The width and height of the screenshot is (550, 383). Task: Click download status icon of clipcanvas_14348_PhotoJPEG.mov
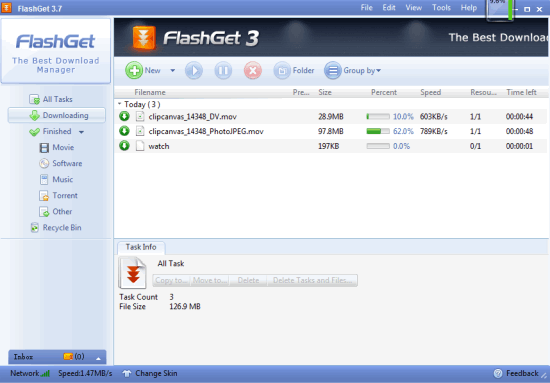coord(124,131)
